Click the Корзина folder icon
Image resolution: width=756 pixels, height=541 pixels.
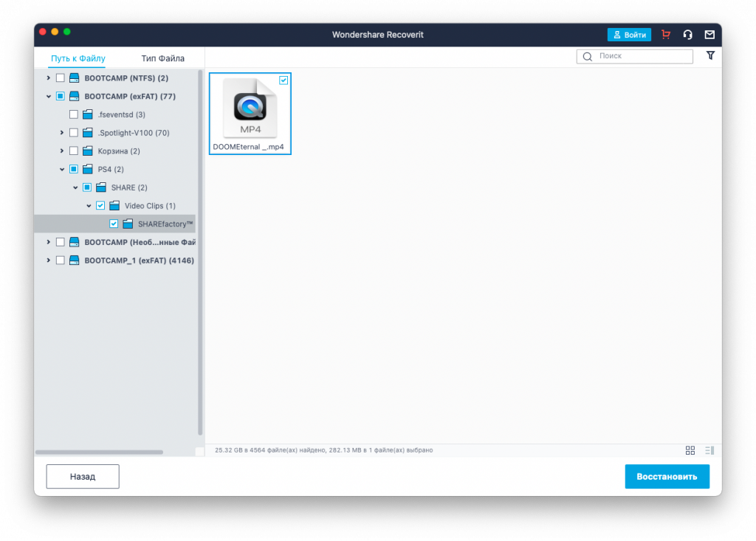pyautogui.click(x=87, y=151)
